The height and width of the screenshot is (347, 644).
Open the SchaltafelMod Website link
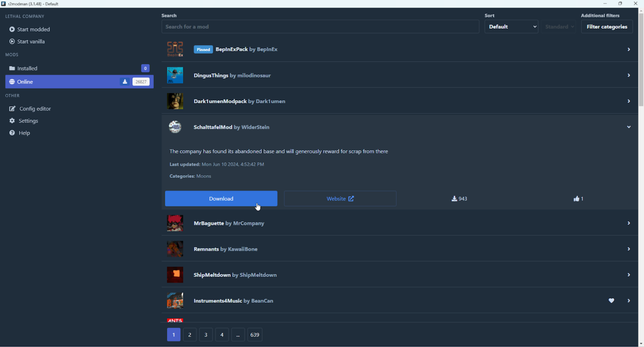[x=340, y=199]
